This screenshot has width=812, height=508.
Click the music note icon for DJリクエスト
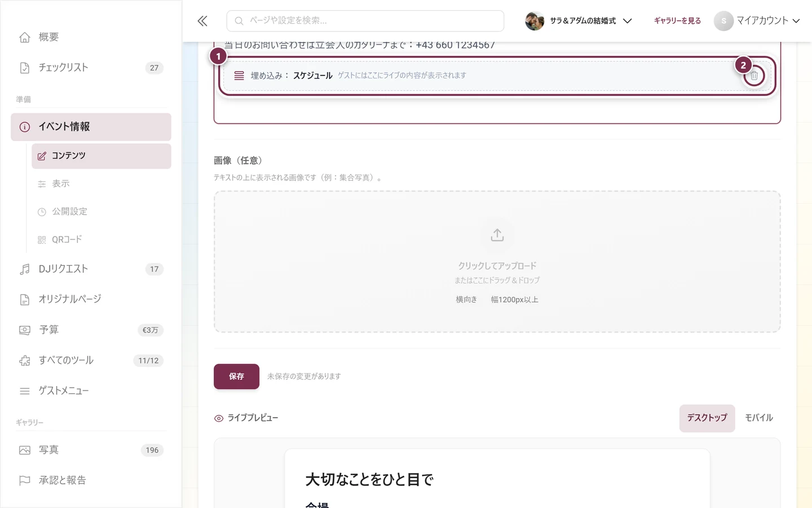coord(25,269)
